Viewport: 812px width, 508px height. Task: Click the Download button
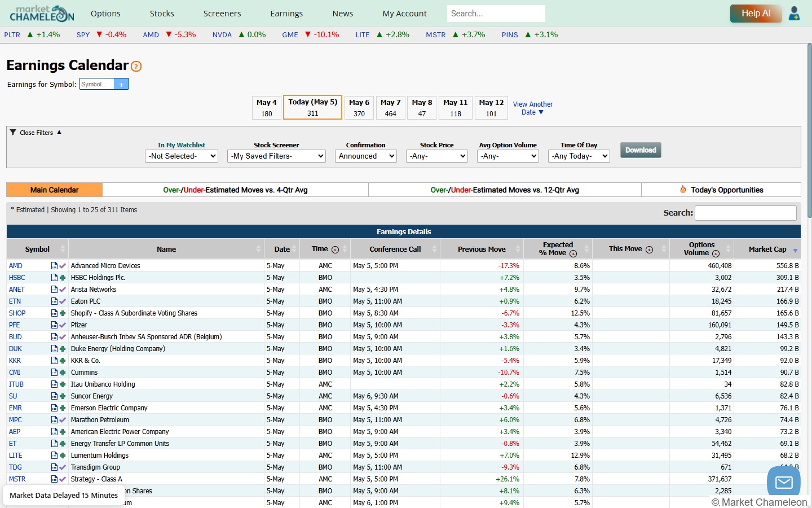coord(641,150)
